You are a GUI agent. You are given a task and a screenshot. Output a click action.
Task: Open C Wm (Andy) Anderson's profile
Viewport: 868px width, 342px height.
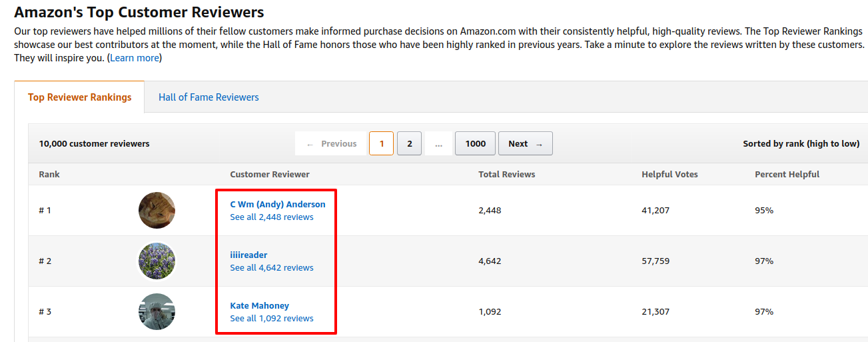[x=278, y=205]
